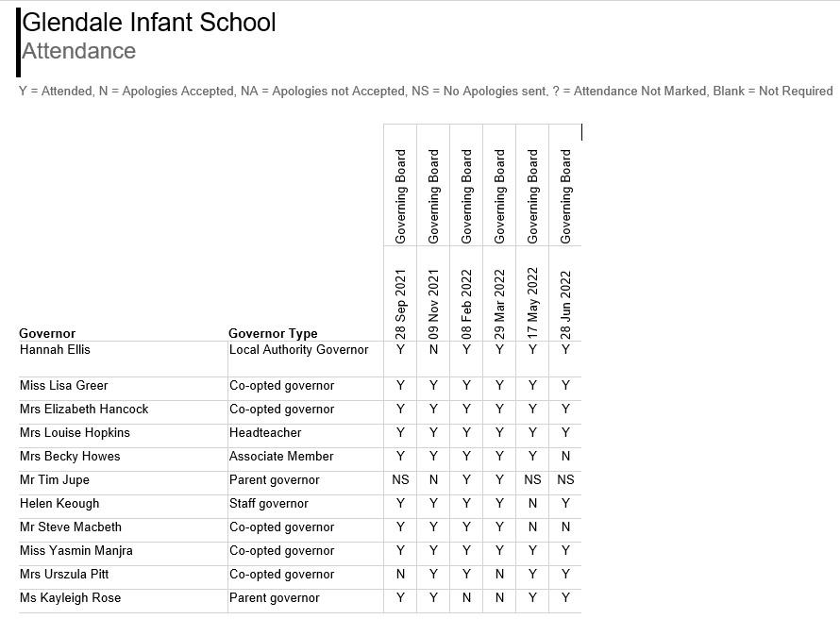The height and width of the screenshot is (619, 840).
Task: Click Mrs Urszula Pitt name cell
Action: pos(64,575)
